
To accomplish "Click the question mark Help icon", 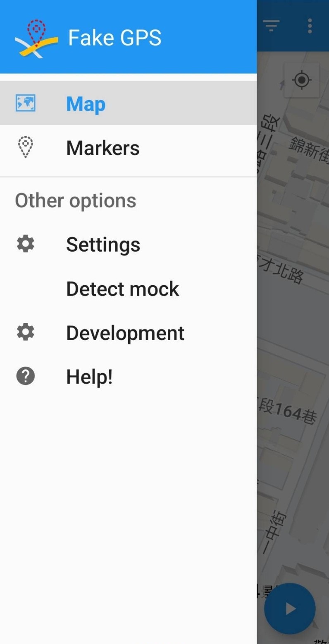I will [26, 376].
